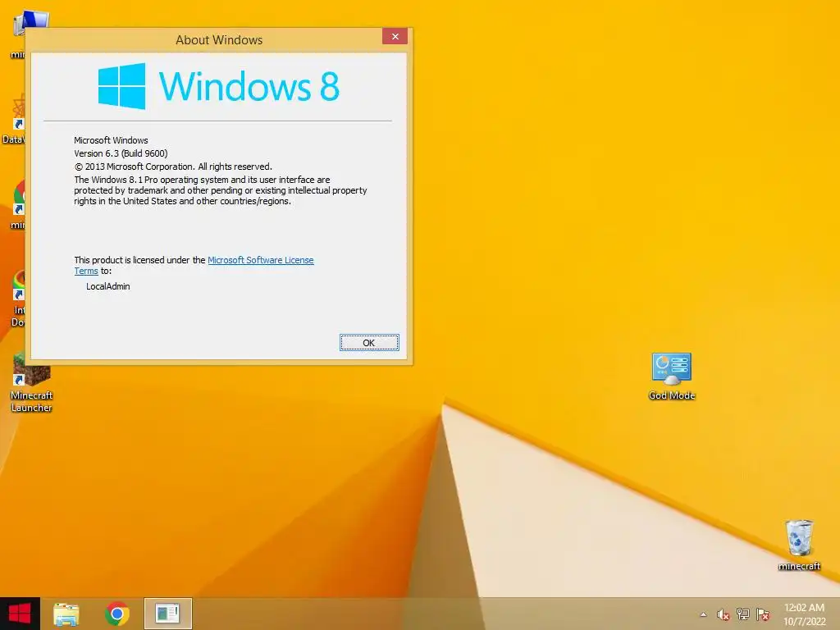Click OK in About Windows dialog
Image resolution: width=840 pixels, height=630 pixels.
(x=369, y=342)
